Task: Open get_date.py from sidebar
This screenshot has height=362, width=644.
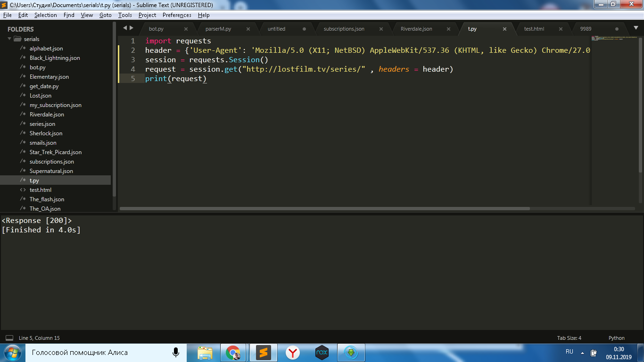Action: [44, 86]
